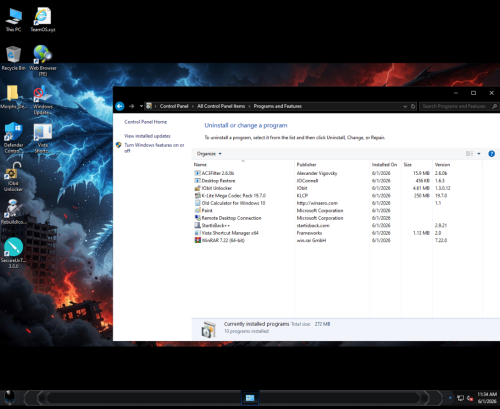Click the network icon in the system tray

coord(460,398)
